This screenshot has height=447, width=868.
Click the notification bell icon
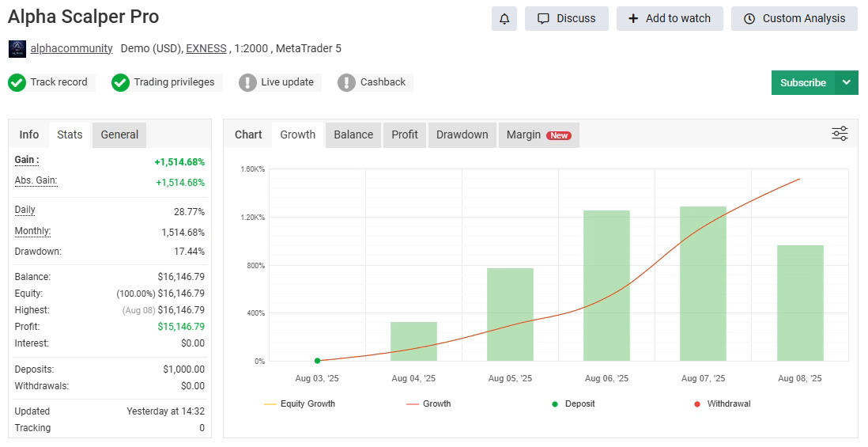504,19
